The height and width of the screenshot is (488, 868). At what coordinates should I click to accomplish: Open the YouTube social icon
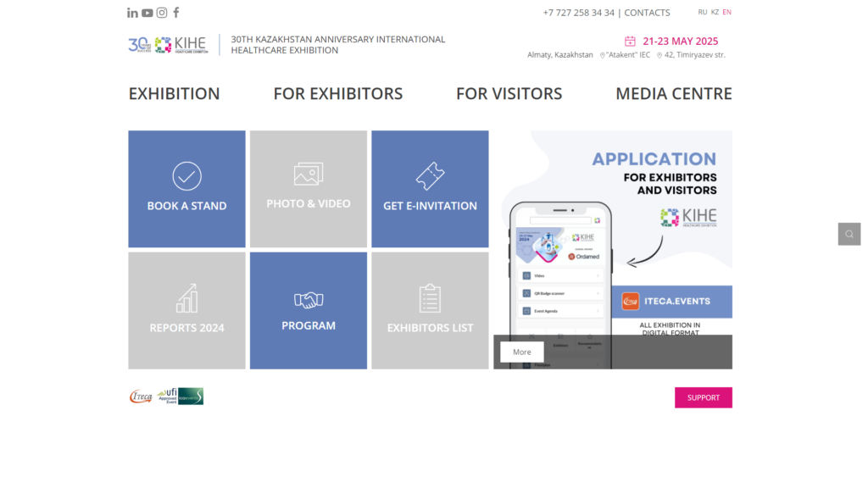147,13
